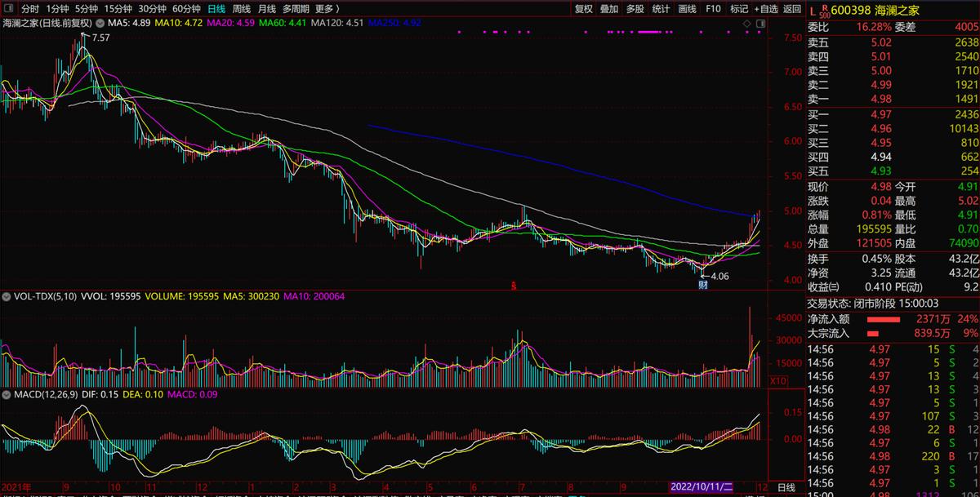This screenshot has width=980, height=497.
Task: Click the 标记 mark button
Action: (x=739, y=9)
